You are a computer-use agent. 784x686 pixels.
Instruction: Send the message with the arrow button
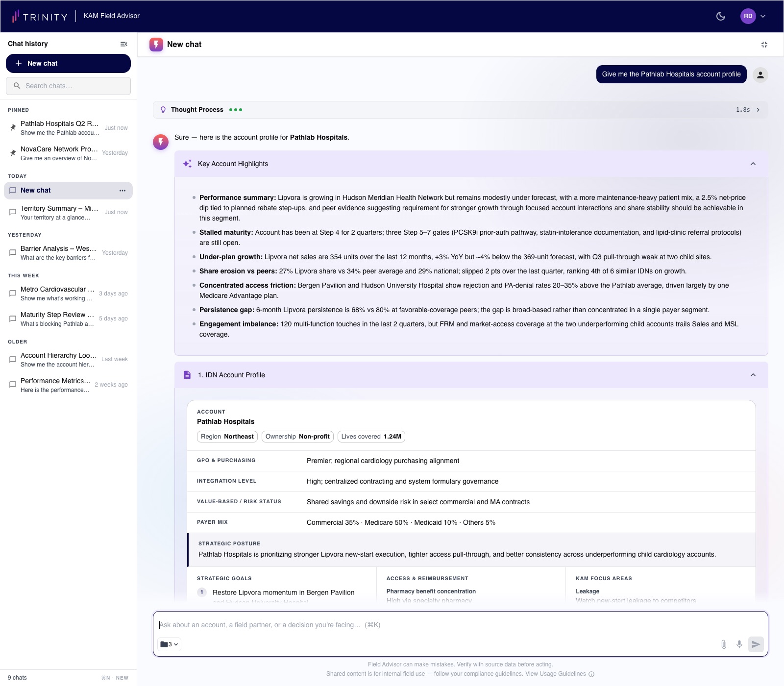point(756,644)
